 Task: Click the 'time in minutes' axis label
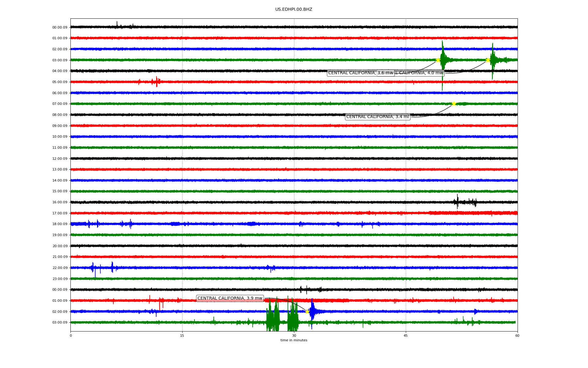[x=294, y=340]
